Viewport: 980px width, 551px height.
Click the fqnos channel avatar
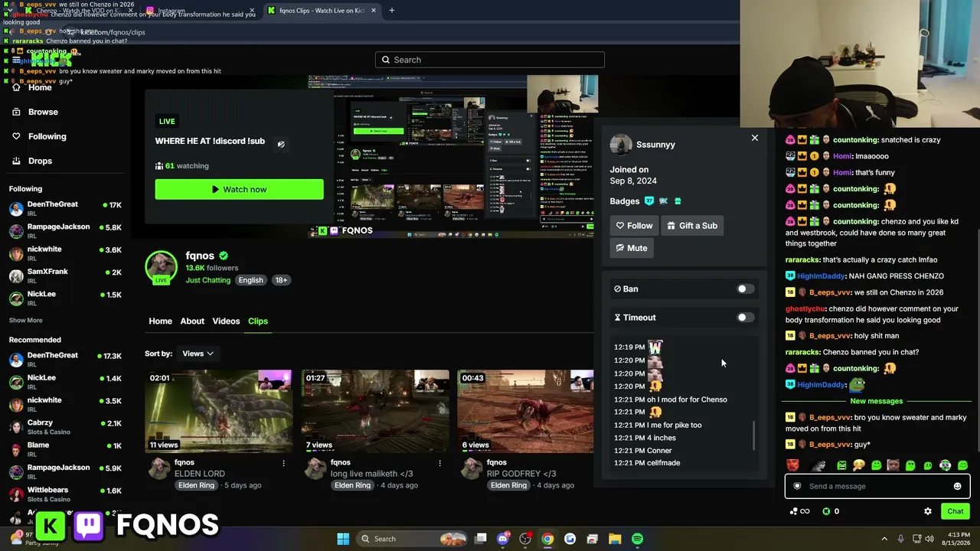tap(161, 267)
